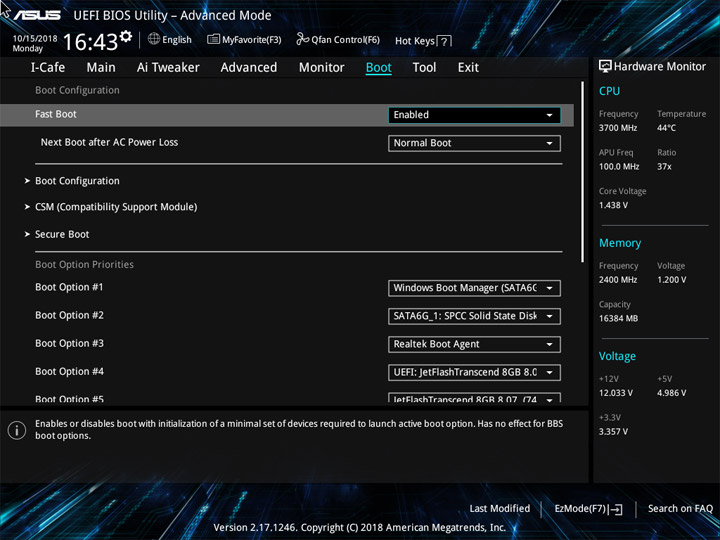Click the 16:43 clock display
Screen dimensions: 720x540
coord(90,42)
